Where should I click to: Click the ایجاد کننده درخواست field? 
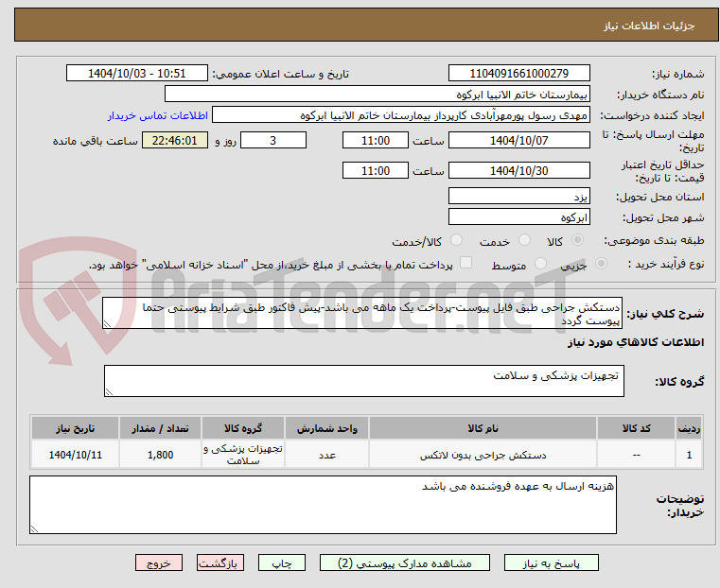(x=401, y=115)
